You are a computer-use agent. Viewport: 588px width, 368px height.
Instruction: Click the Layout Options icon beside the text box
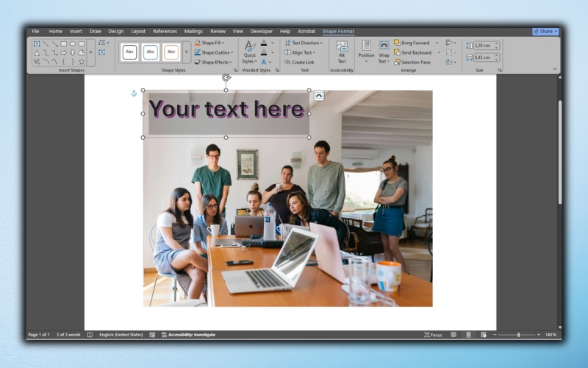319,96
